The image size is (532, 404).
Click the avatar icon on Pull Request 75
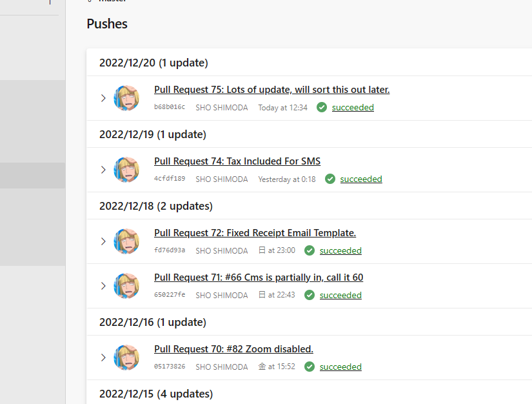click(126, 98)
